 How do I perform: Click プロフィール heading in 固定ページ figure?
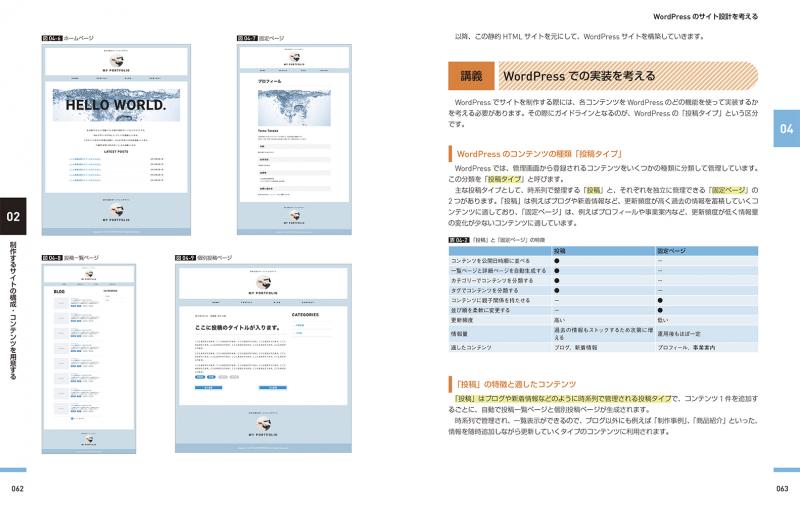click(269, 81)
